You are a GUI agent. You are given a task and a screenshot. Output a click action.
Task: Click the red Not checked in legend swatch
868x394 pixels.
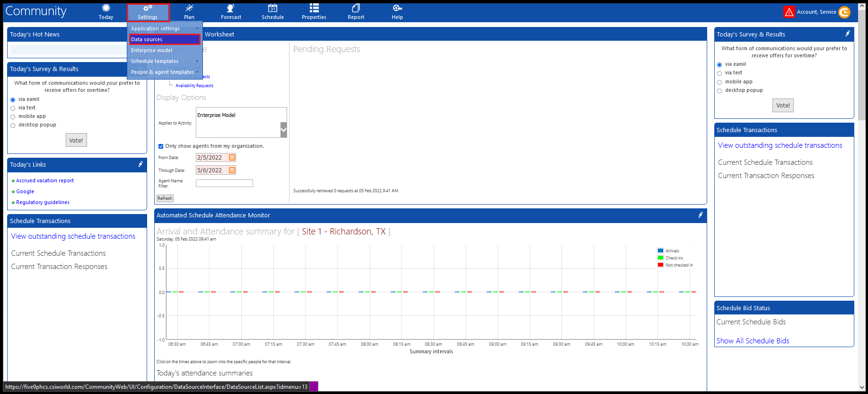(x=660, y=265)
